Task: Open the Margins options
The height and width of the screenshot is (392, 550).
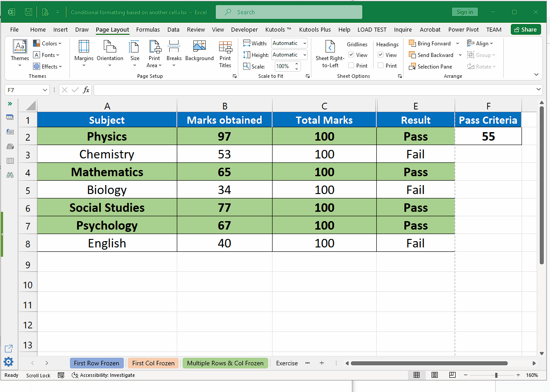Action: (83, 53)
